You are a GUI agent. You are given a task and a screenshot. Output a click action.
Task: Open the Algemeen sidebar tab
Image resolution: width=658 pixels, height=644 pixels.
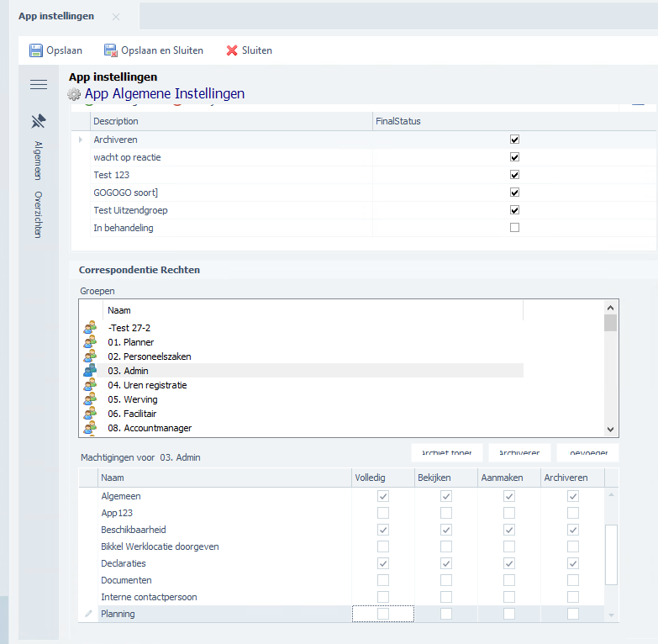point(38,161)
